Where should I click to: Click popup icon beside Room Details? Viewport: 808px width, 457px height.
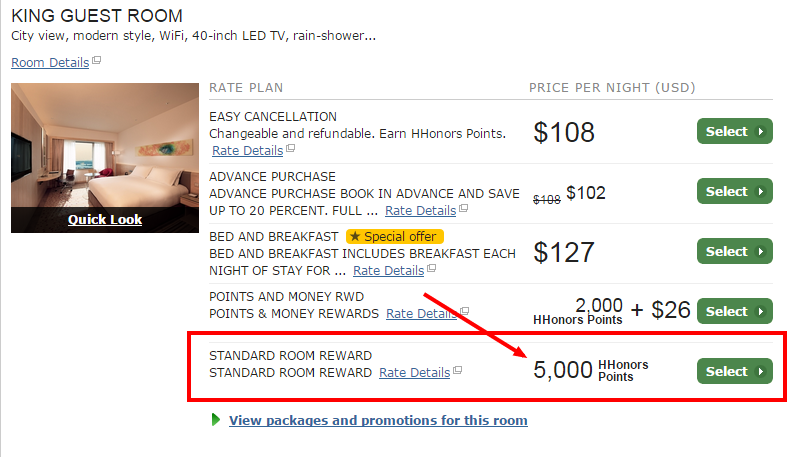point(96,61)
